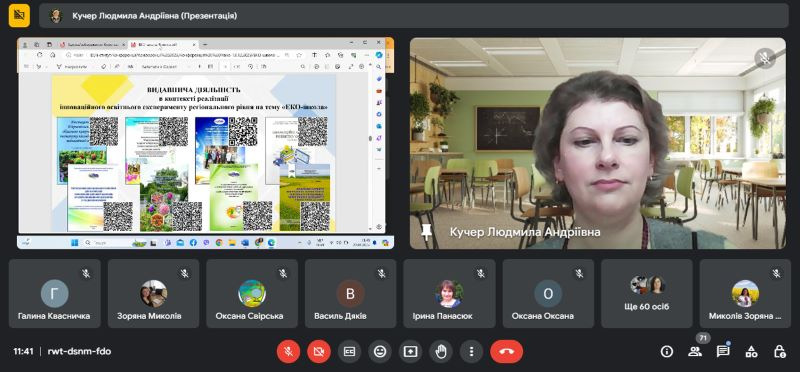Select the Миколів Зоряна participant avatar

click(745, 293)
